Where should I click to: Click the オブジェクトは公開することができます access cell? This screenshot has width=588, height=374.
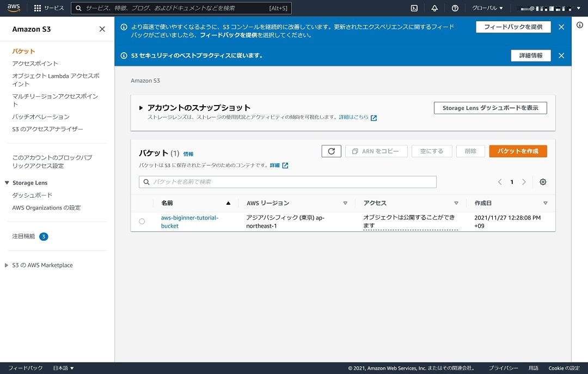(x=411, y=222)
